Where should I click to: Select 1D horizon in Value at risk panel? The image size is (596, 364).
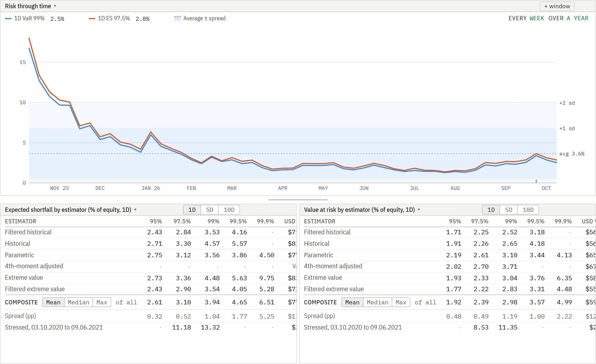click(x=491, y=210)
